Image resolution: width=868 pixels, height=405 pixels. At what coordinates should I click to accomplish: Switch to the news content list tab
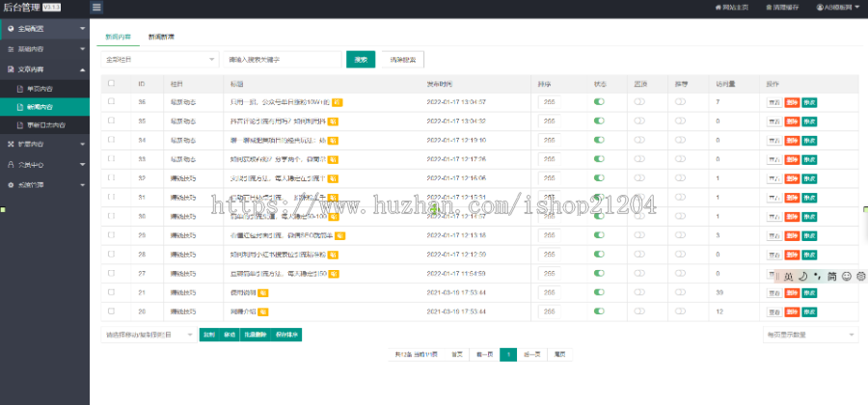pyautogui.click(x=118, y=37)
